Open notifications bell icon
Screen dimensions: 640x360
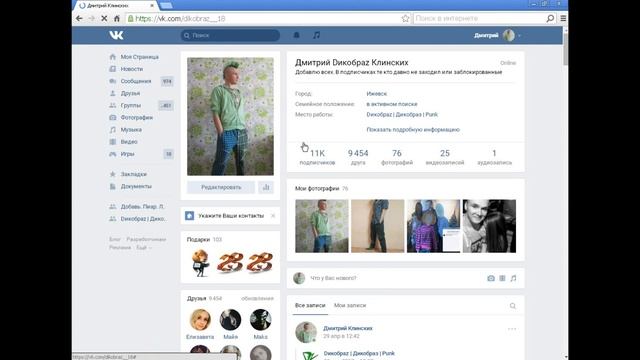[x=297, y=36]
